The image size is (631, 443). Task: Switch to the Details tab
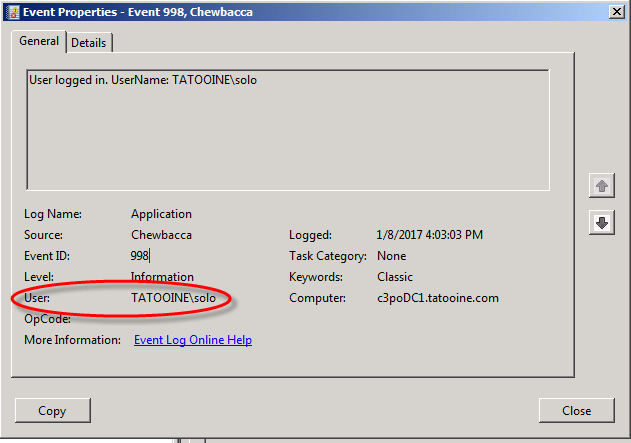pyautogui.click(x=89, y=43)
